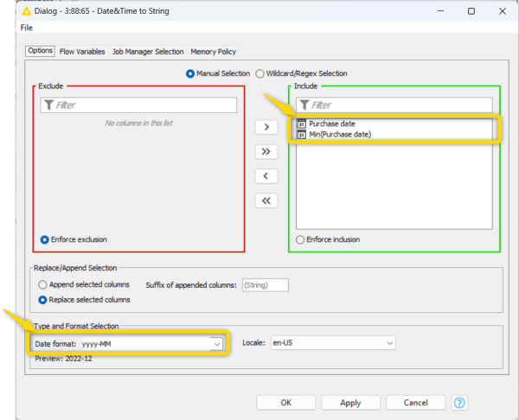Move selected column to Include with single right arrow
This screenshot has width=519, height=420.
coord(266,127)
